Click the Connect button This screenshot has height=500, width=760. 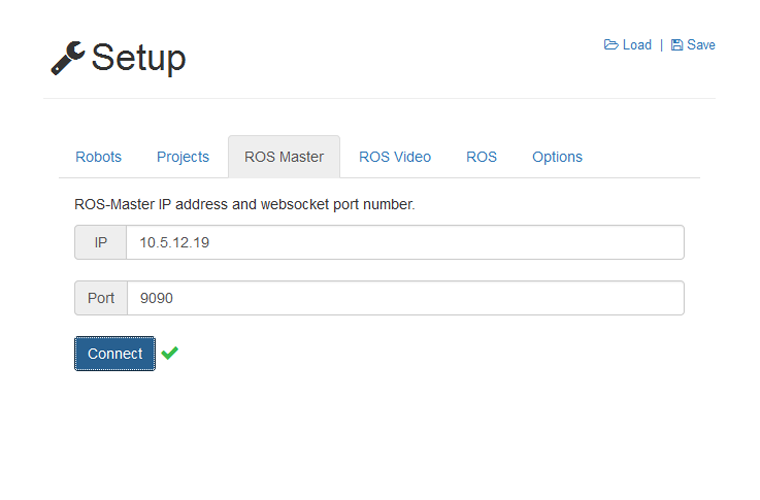tap(115, 354)
